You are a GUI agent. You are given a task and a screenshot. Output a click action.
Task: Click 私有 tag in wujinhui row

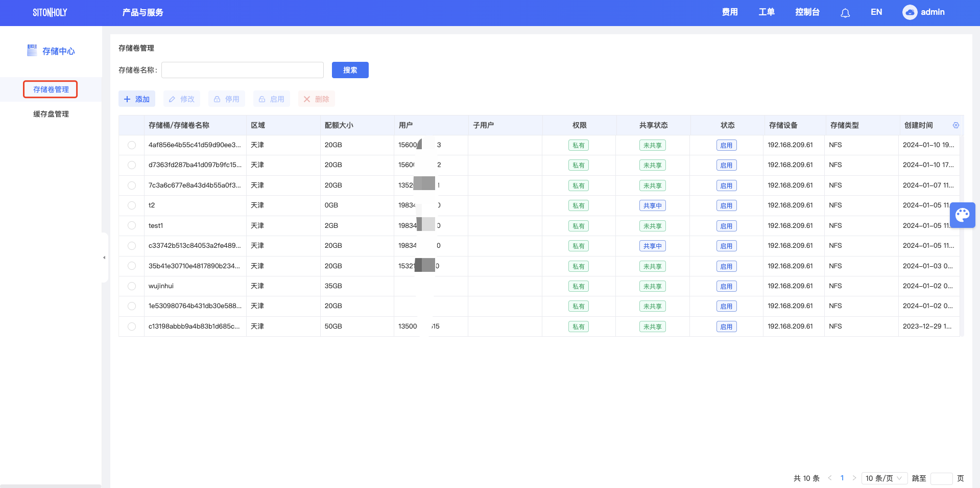tap(579, 286)
